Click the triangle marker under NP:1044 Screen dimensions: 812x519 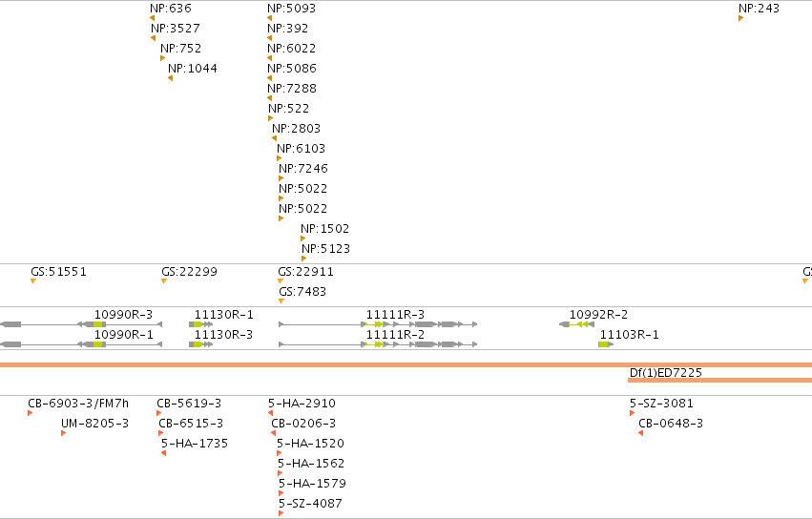click(171, 78)
